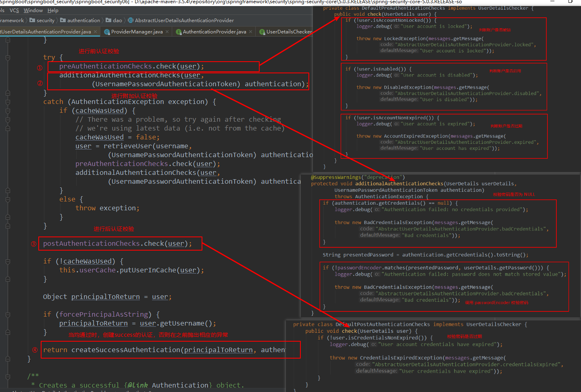Open the Help menu
The image size is (581, 392).
point(53,10)
